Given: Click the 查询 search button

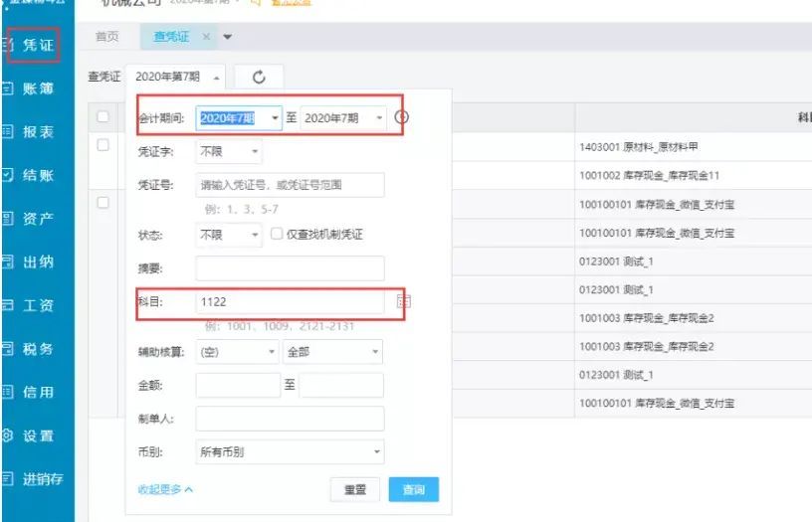Looking at the screenshot, I should pyautogui.click(x=413, y=489).
